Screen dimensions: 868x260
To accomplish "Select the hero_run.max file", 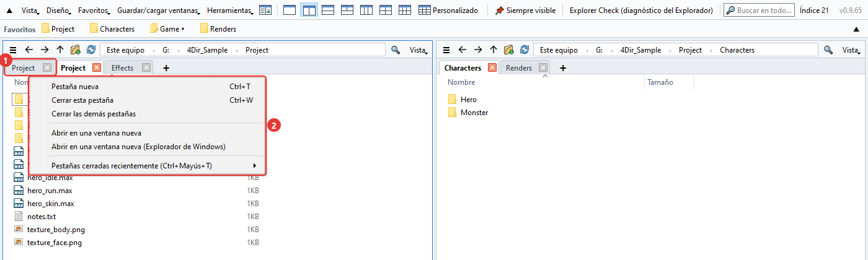I will click(50, 191).
